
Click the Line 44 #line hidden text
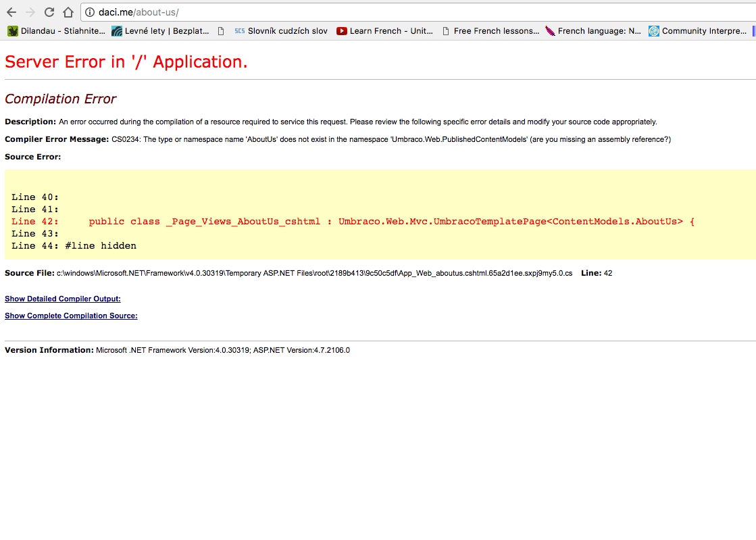74,245
